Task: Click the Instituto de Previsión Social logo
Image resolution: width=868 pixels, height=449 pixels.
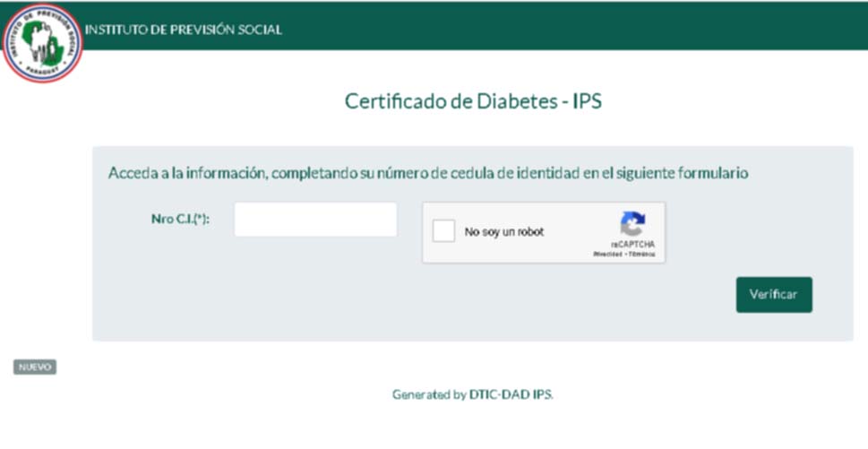Action: coord(42,43)
